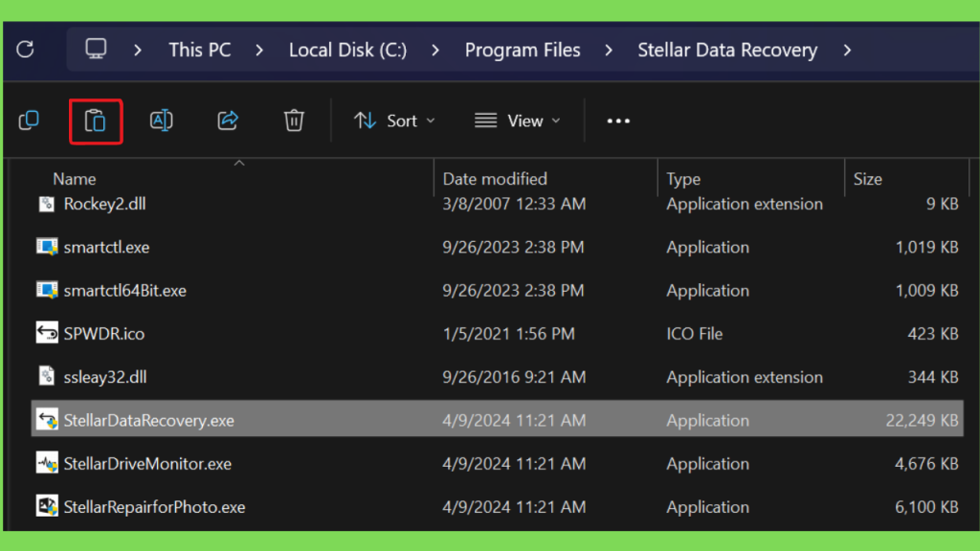
Task: Select StellarDriveMonitor.exe file
Action: (147, 464)
